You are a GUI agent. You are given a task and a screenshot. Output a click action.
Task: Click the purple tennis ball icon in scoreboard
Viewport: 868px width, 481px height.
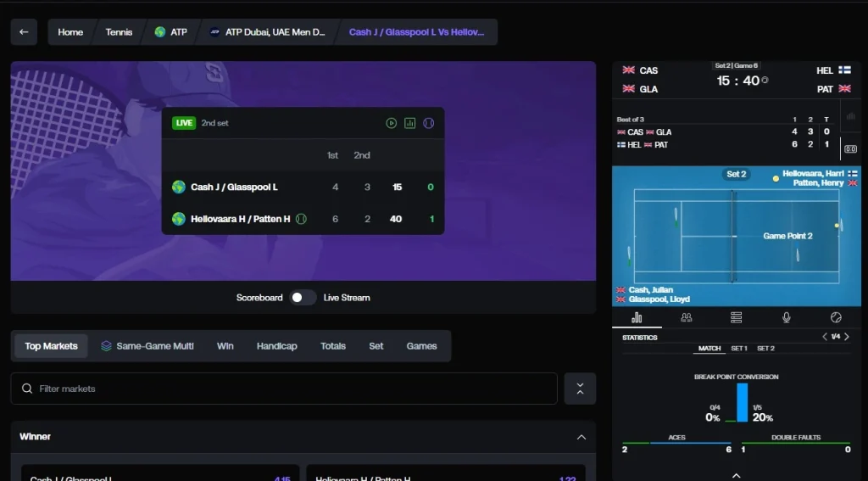pyautogui.click(x=428, y=123)
